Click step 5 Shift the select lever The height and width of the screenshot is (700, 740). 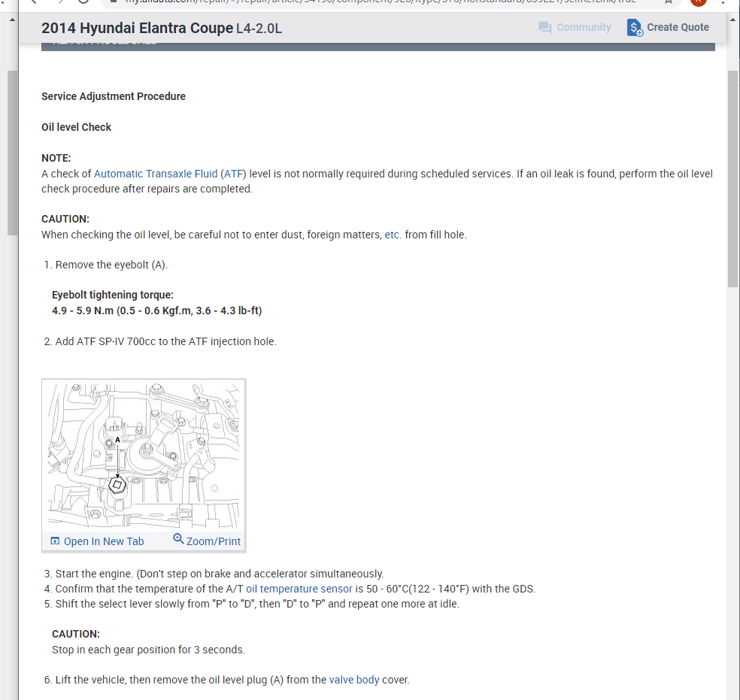(251, 604)
